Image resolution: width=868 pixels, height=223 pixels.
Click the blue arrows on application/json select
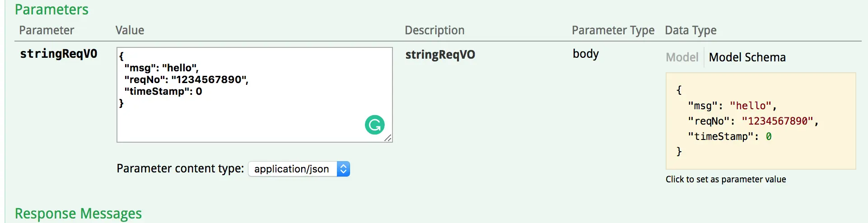coord(344,169)
